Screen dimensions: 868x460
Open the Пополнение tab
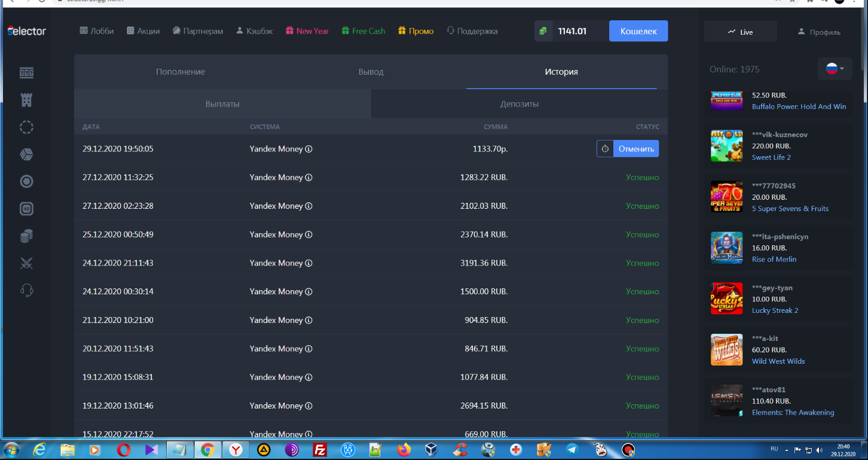point(181,72)
